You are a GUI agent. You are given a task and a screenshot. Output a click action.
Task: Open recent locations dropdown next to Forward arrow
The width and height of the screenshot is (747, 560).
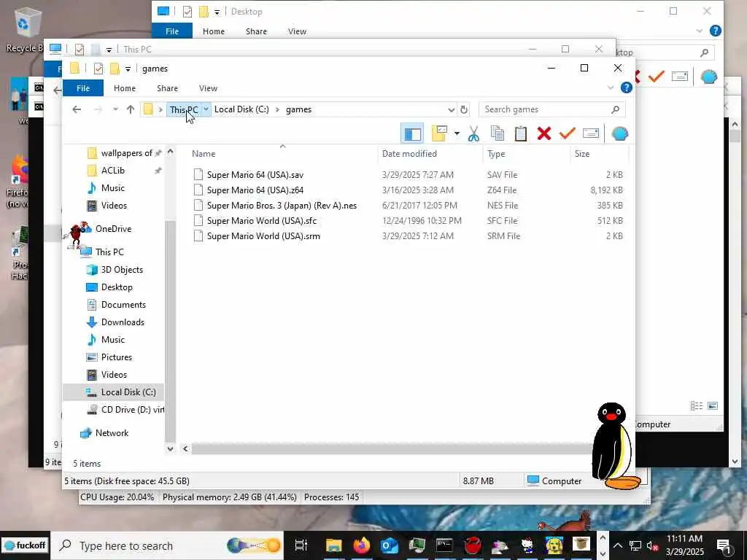(115, 109)
